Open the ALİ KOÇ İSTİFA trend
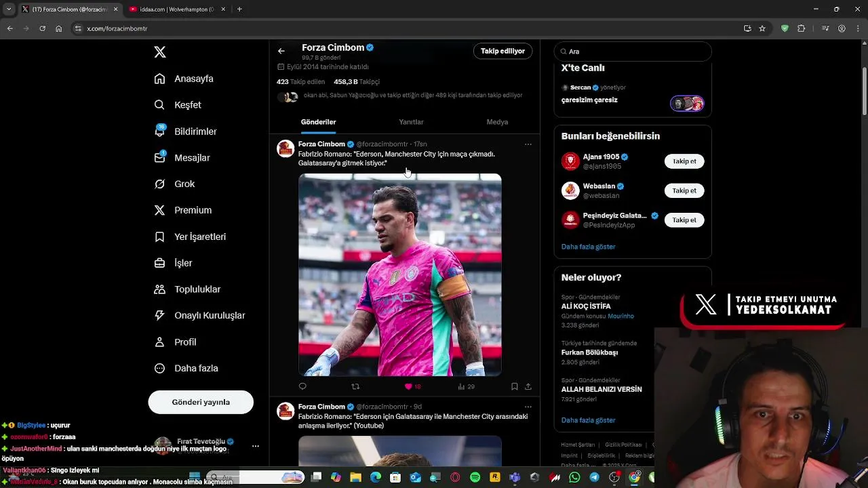Image resolution: width=868 pixels, height=488 pixels. tap(586, 306)
